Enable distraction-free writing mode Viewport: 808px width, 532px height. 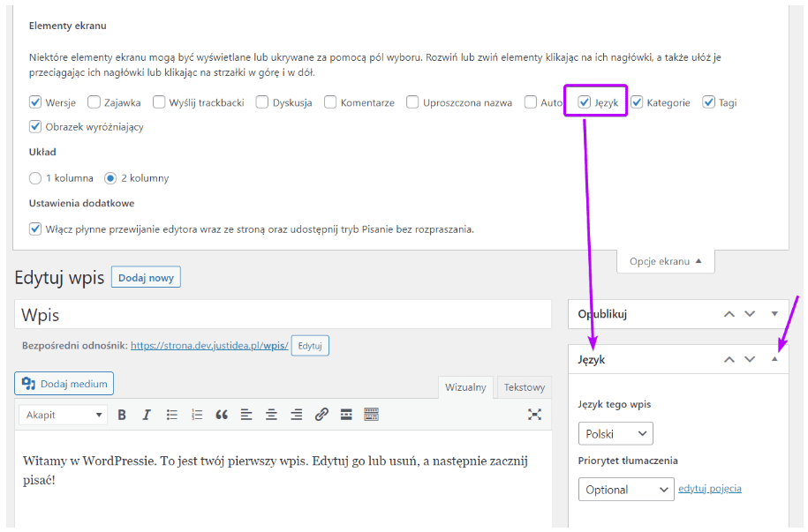[534, 415]
